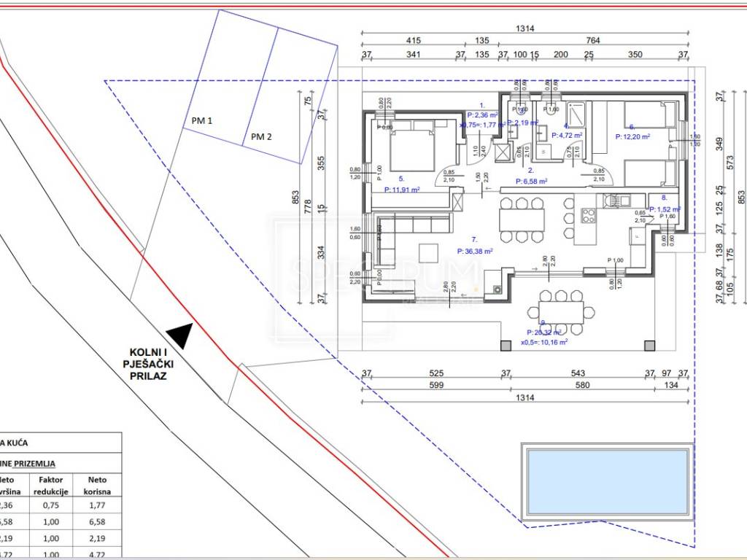Click the 6,58 m² hallway area label
This screenshot has height=560, width=747.
532,182
